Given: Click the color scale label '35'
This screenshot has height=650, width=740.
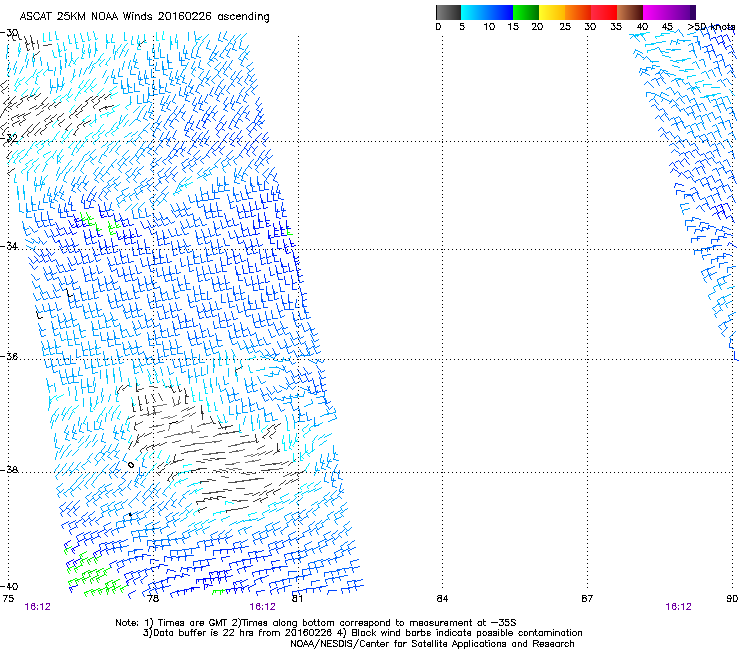Looking at the screenshot, I should [616, 27].
